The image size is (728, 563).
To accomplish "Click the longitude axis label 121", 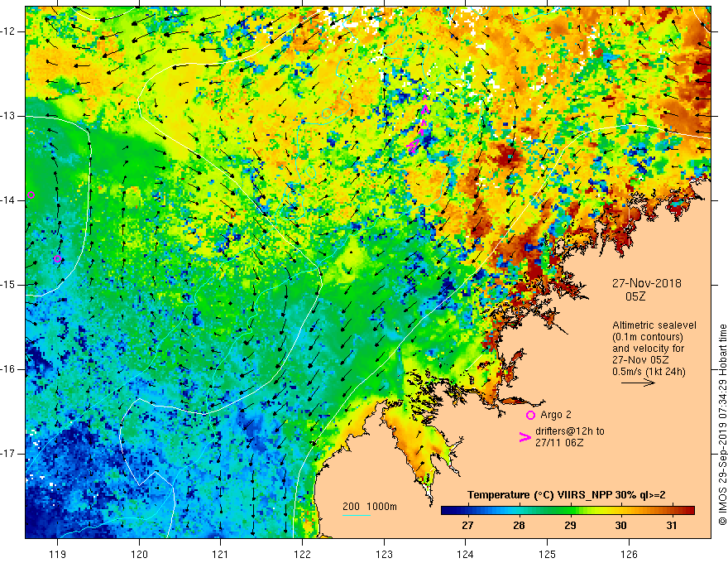I will tap(221, 554).
